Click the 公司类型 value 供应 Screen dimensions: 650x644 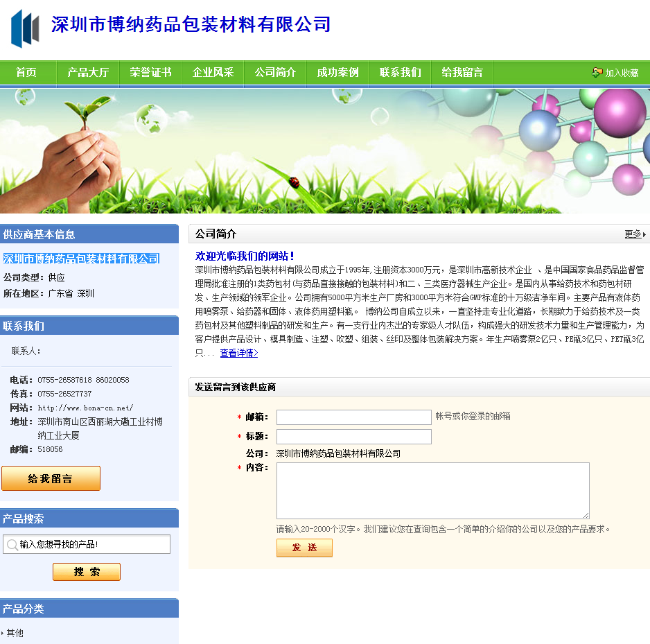56,277
